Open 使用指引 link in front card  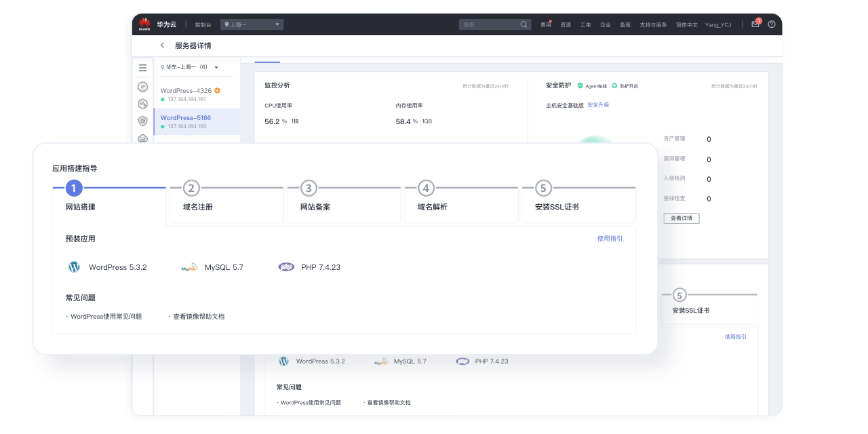[610, 239]
